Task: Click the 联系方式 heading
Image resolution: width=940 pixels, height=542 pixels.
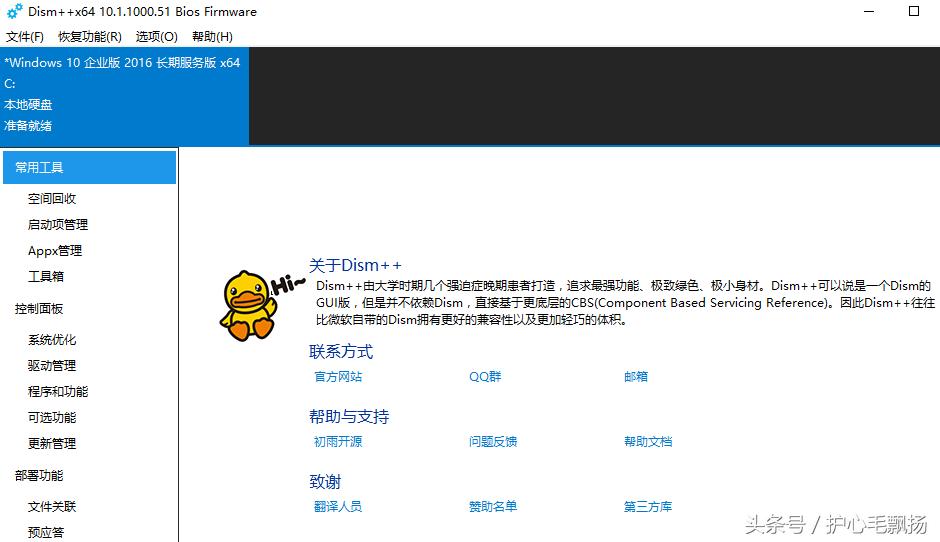Action: pyautogui.click(x=341, y=351)
